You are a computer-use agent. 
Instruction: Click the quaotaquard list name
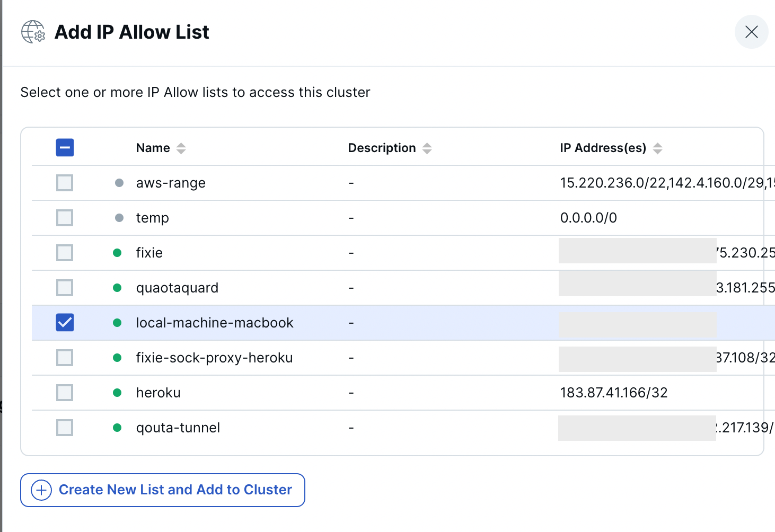click(x=177, y=288)
